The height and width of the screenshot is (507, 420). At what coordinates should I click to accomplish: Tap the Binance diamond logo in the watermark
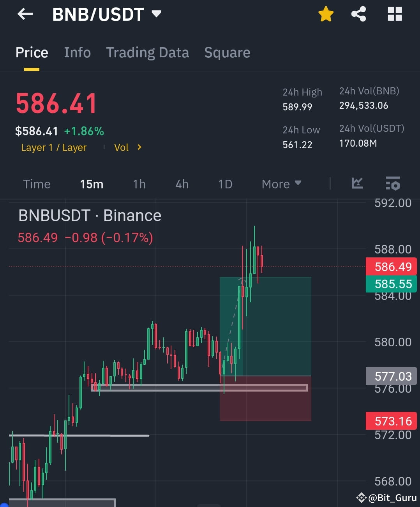pos(362,497)
